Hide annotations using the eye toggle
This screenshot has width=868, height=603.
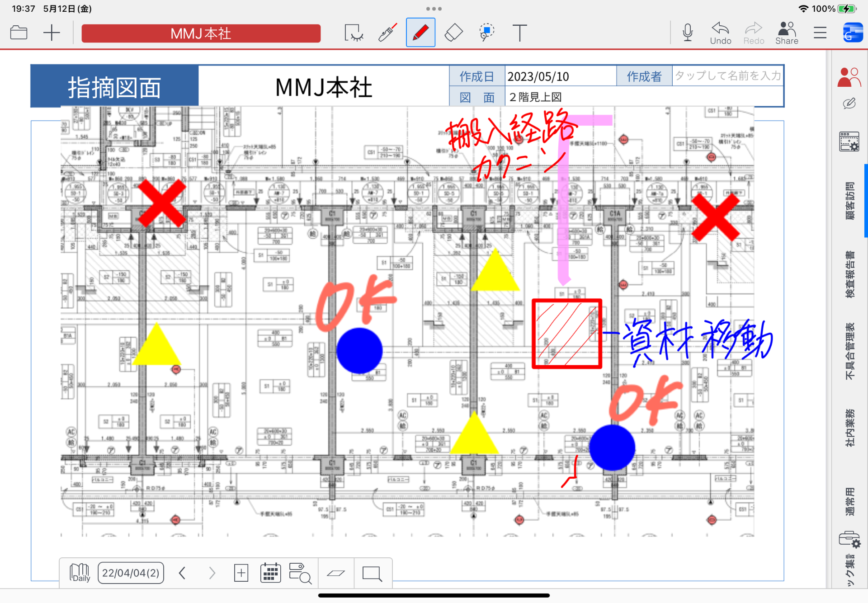354,32
